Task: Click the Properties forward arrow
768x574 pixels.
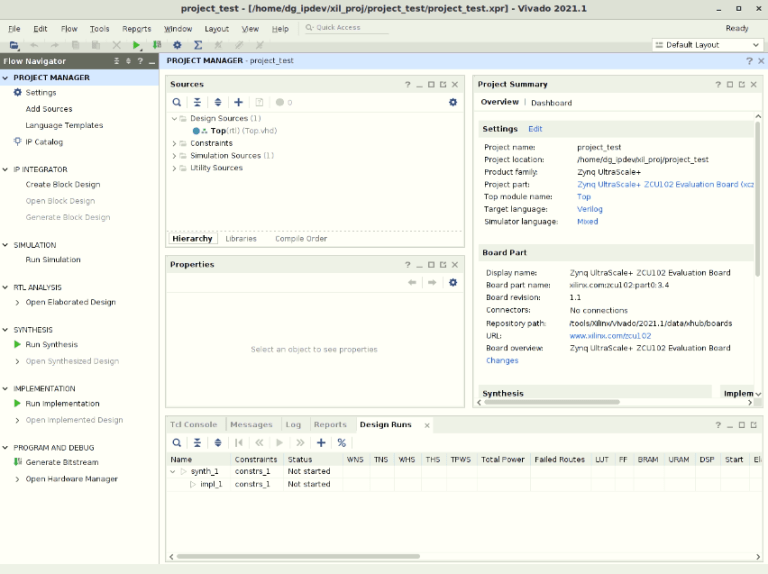Action: point(432,283)
